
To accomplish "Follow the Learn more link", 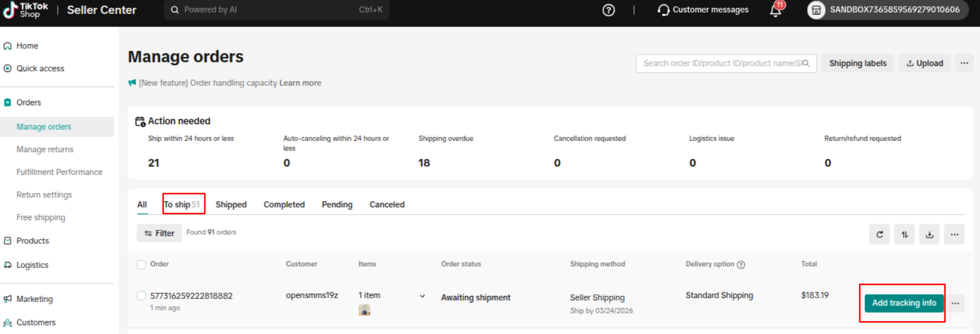I will click(x=300, y=83).
